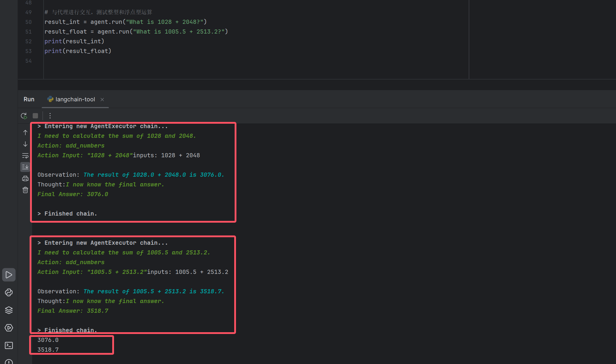Click the Run panel title
This screenshot has height=364, width=616.
click(29, 99)
